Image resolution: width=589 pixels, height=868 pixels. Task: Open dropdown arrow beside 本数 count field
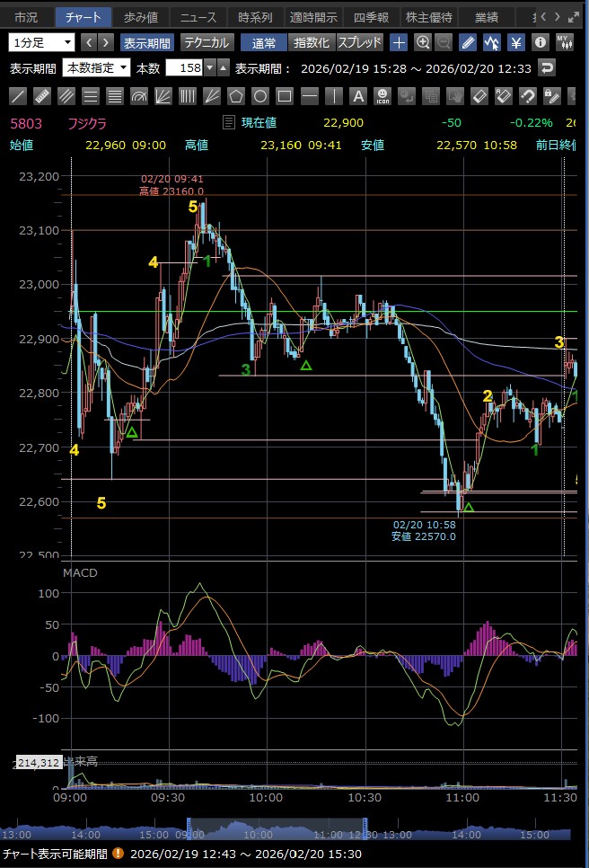[224, 68]
